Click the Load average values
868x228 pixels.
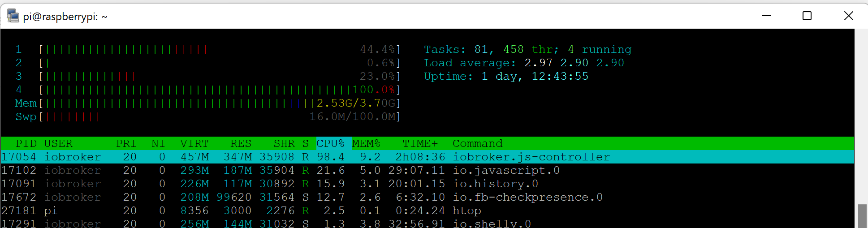coord(574,63)
